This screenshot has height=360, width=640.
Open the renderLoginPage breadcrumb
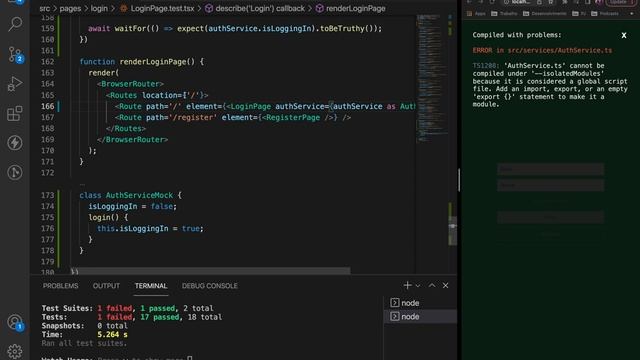[x=351, y=9]
